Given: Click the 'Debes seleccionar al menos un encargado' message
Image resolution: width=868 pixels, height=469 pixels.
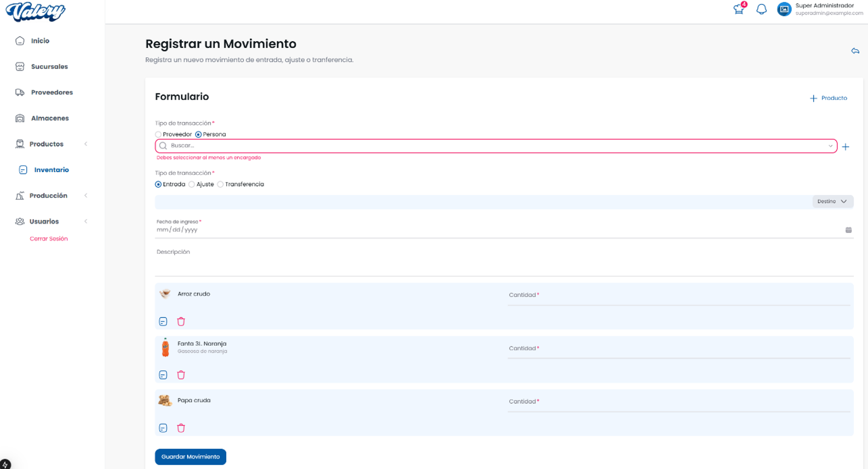Looking at the screenshot, I should coord(208,157).
